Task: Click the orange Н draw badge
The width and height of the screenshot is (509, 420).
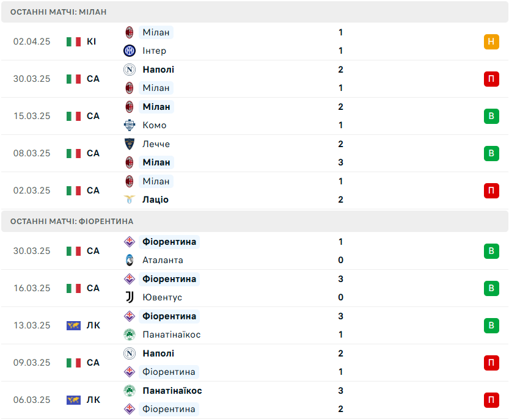Action: (491, 42)
